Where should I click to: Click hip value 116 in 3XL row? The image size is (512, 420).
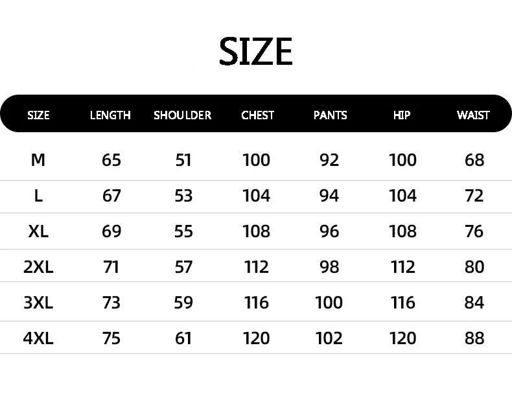pyautogui.click(x=402, y=302)
